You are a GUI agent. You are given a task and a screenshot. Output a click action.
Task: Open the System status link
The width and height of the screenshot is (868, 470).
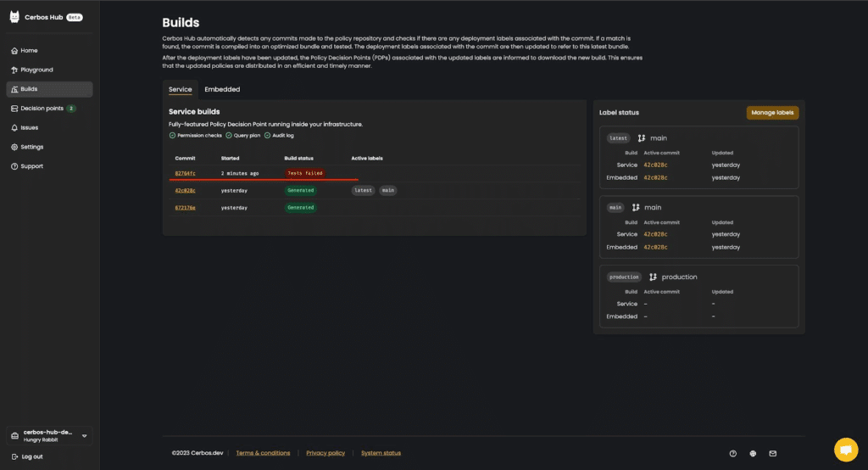tap(381, 453)
